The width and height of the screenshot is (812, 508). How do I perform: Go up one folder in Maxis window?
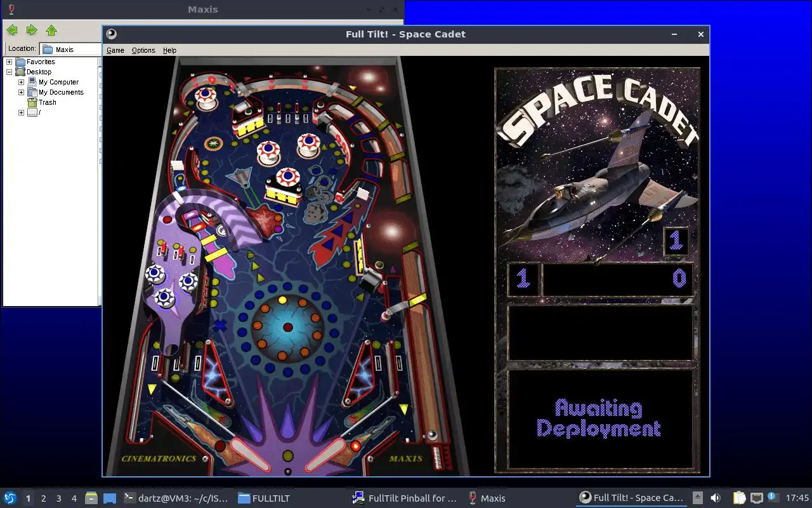pos(51,30)
